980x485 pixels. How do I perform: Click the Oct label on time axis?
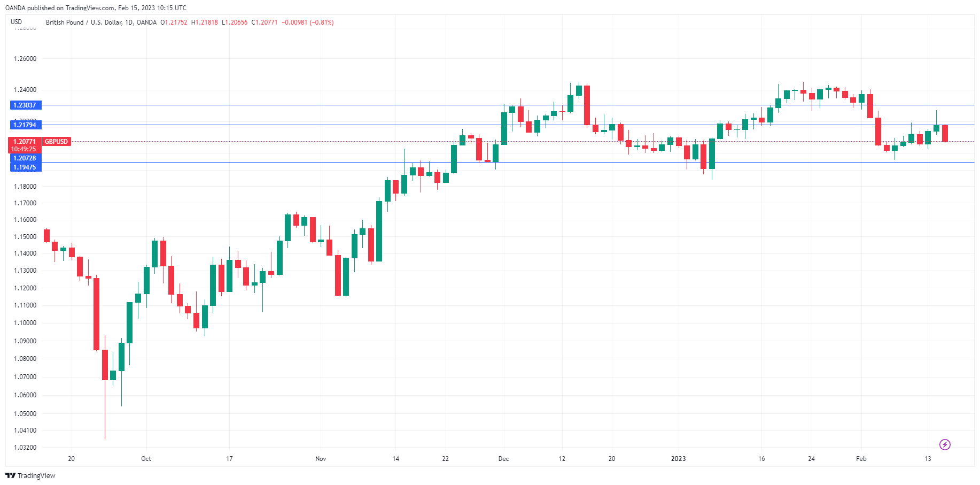[x=146, y=459]
